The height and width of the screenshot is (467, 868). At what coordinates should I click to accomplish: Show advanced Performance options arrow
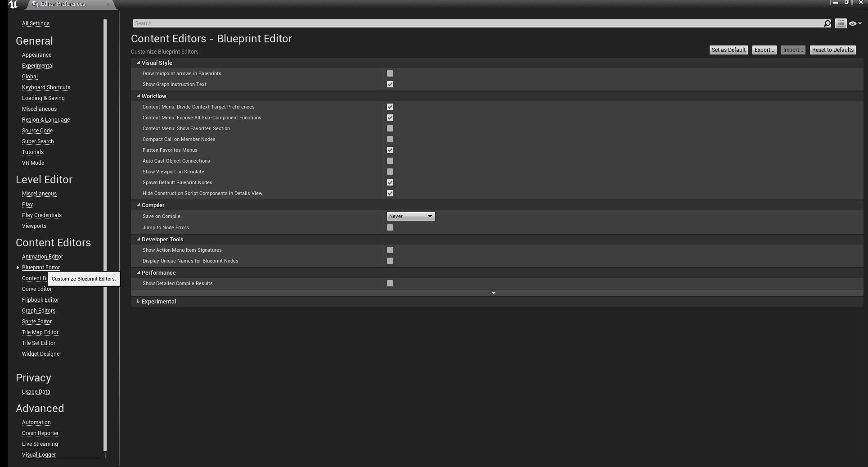[494, 293]
